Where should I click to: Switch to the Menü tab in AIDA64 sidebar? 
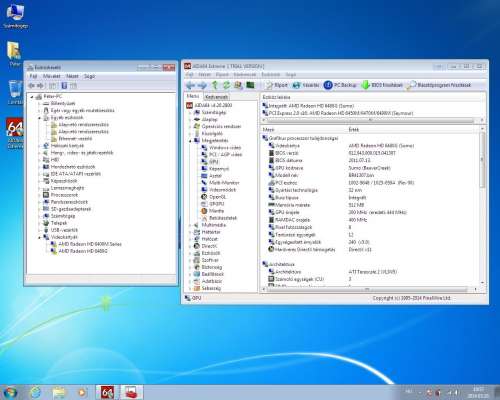[193, 96]
